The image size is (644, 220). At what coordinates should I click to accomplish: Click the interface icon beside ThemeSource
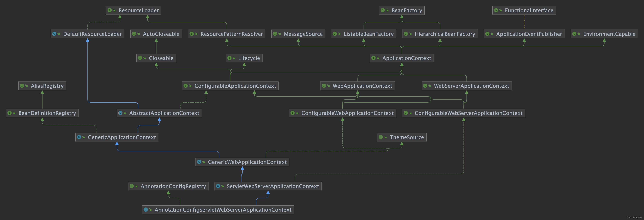coord(381,137)
